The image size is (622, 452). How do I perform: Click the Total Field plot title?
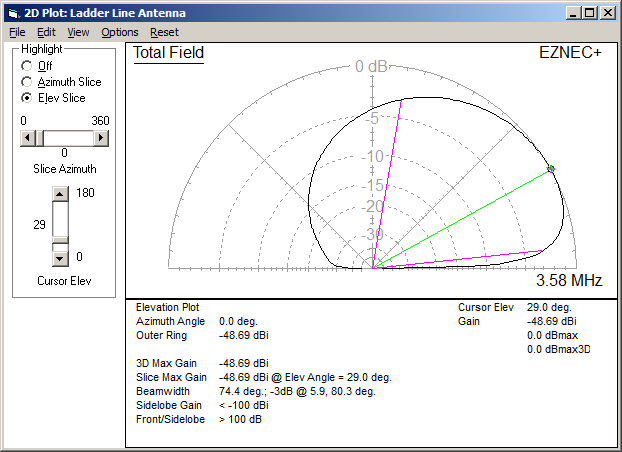click(168, 52)
